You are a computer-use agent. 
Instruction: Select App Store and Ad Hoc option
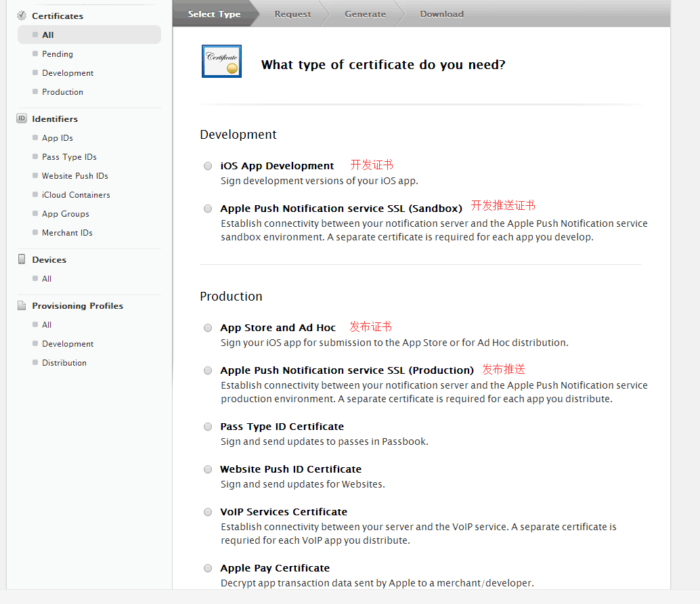(x=208, y=328)
